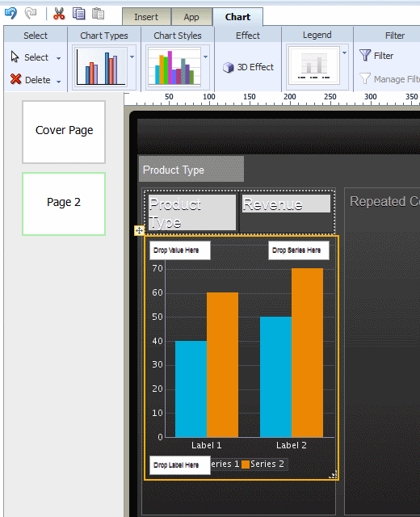Image resolution: width=420 pixels, height=517 pixels.
Task: Choose the bar chart type thumbnail
Action: tap(102, 67)
